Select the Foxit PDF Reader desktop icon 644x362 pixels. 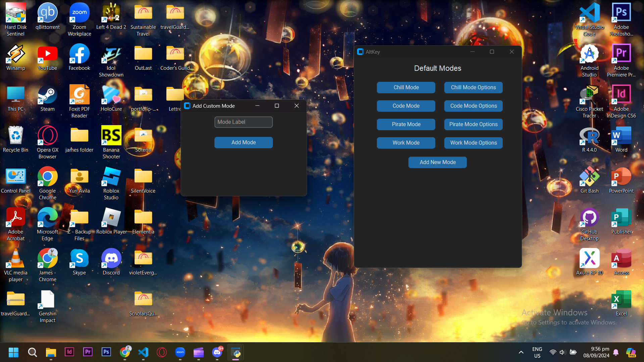pos(80,101)
